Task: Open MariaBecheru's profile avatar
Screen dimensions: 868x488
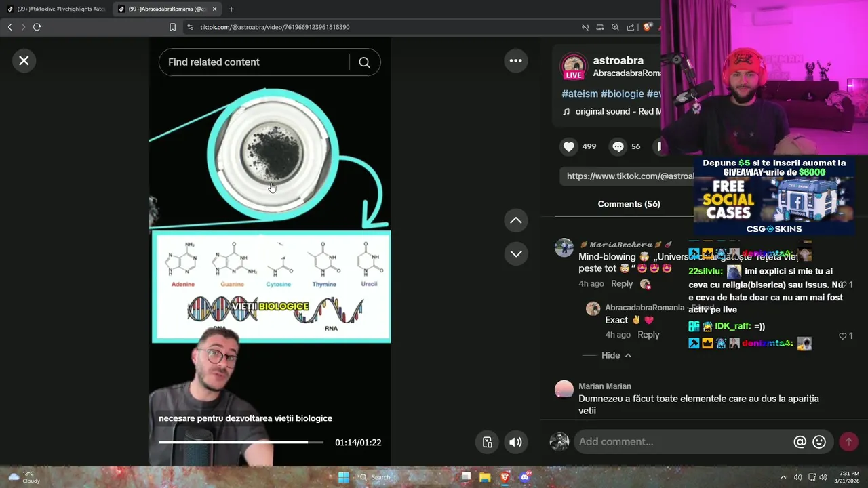Action: [564, 247]
